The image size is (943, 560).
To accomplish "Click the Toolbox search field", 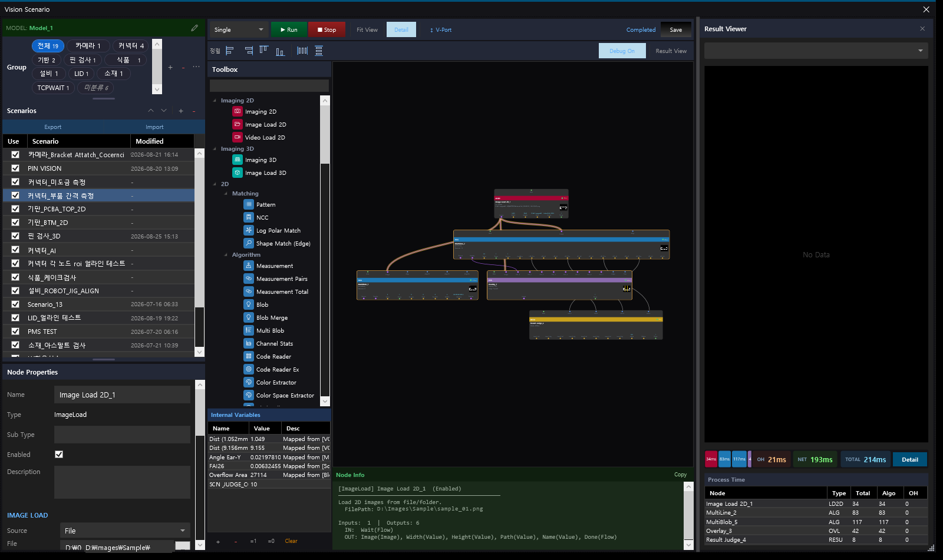I will pyautogui.click(x=269, y=86).
